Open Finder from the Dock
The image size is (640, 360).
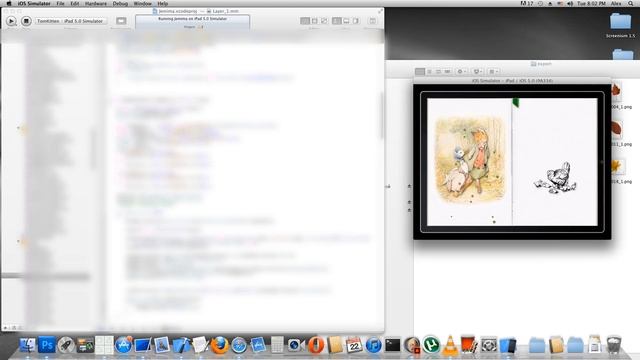coord(28,345)
